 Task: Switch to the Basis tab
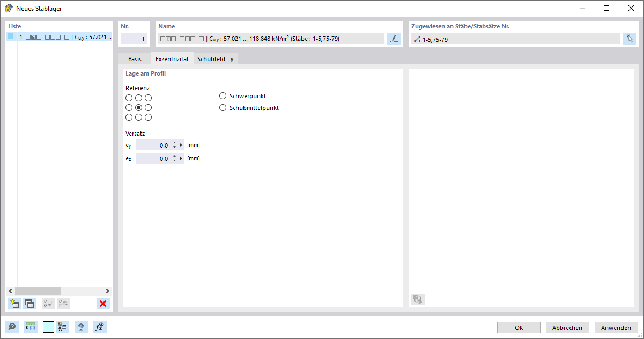click(135, 59)
